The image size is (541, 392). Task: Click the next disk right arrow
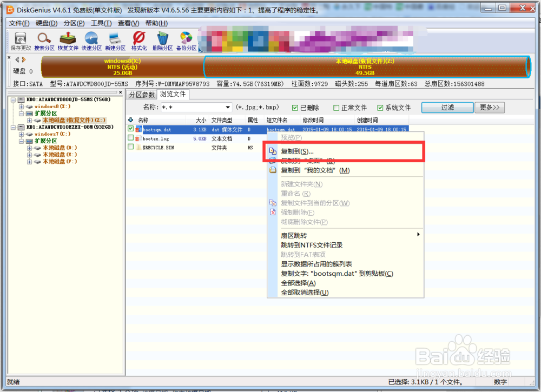(x=24, y=59)
